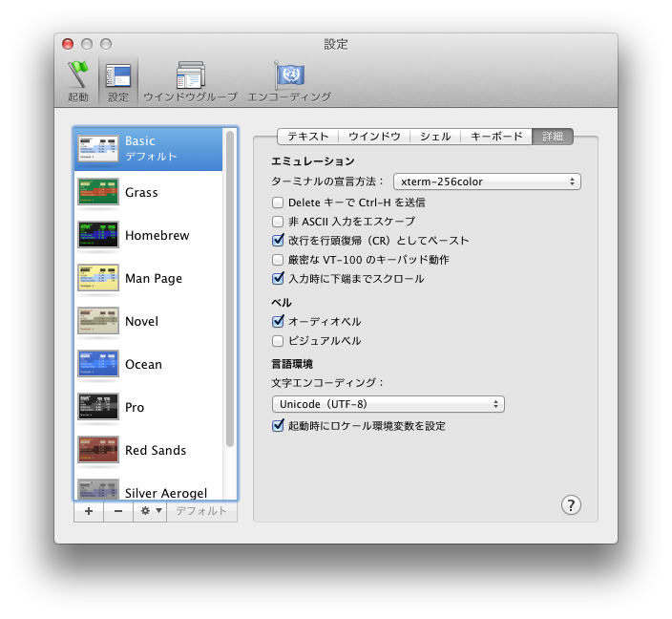Click the Red Sands profile thumbnail

98,450
